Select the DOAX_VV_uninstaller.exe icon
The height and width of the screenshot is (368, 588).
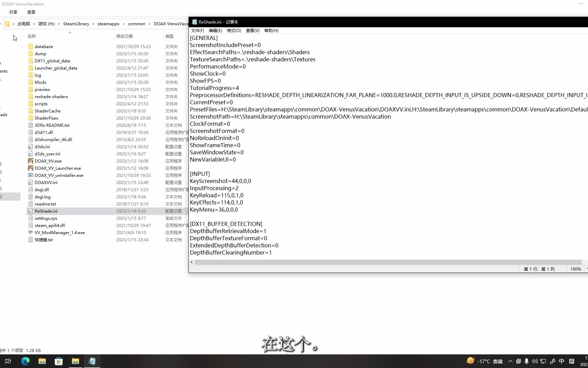[31, 175]
